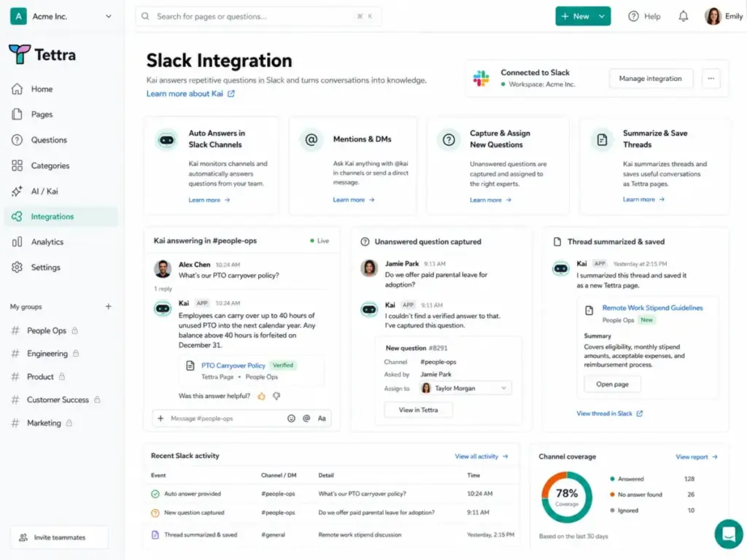
Task: Open the 1 reply thread link
Action: click(x=163, y=289)
